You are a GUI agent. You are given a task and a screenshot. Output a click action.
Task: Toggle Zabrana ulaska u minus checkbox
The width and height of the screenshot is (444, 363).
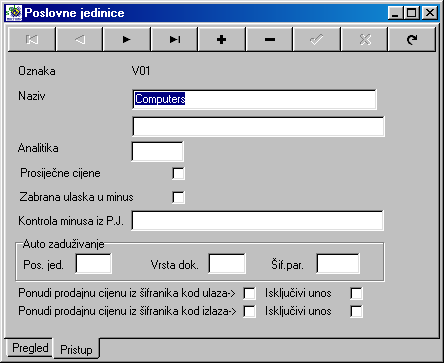click(x=178, y=197)
